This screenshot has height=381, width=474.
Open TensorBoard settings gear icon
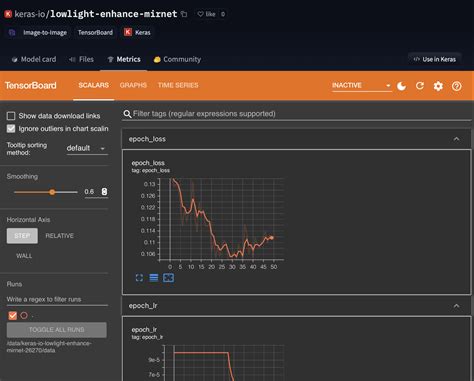438,86
